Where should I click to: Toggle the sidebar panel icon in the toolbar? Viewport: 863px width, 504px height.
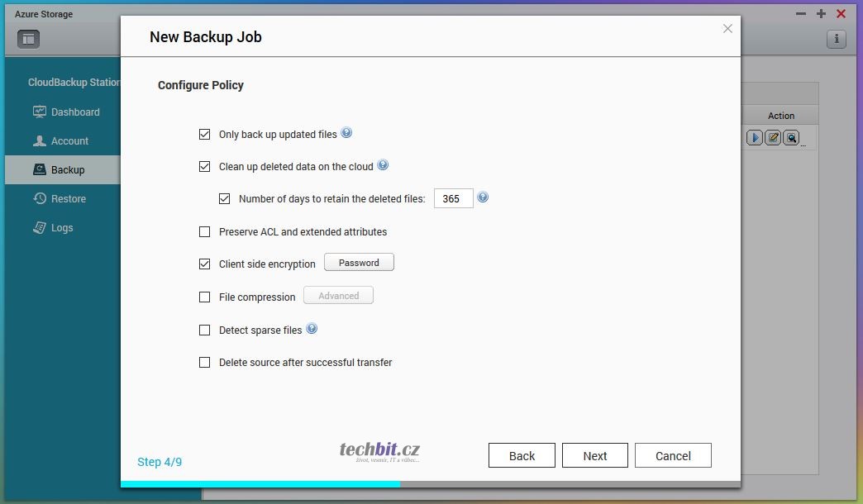pyautogui.click(x=28, y=39)
